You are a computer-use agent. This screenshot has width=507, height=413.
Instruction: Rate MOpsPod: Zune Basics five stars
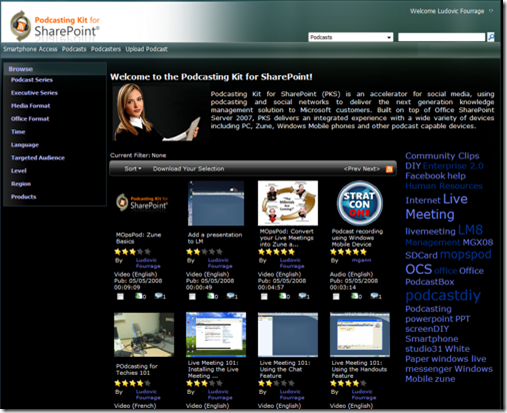coord(148,252)
